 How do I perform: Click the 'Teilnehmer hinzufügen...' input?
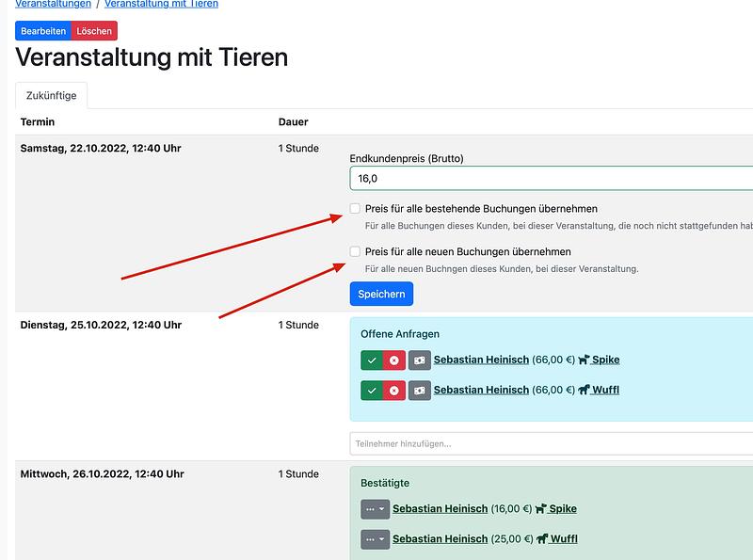pyautogui.click(x=551, y=442)
